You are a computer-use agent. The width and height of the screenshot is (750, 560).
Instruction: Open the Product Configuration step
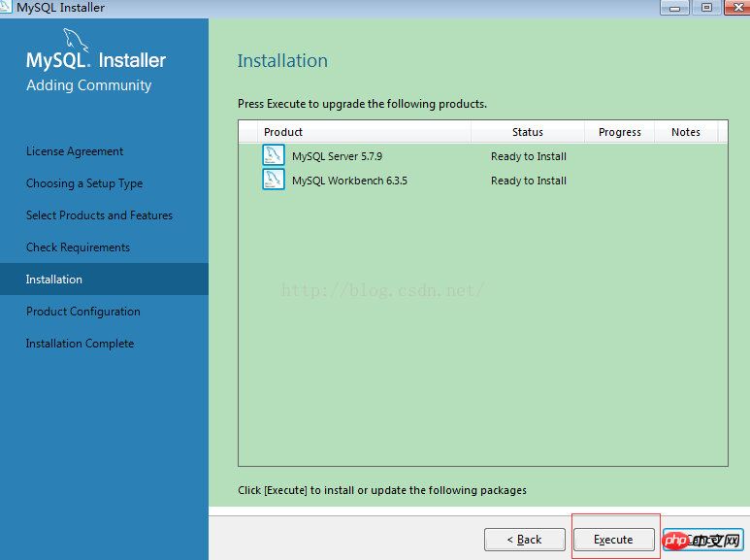(83, 312)
